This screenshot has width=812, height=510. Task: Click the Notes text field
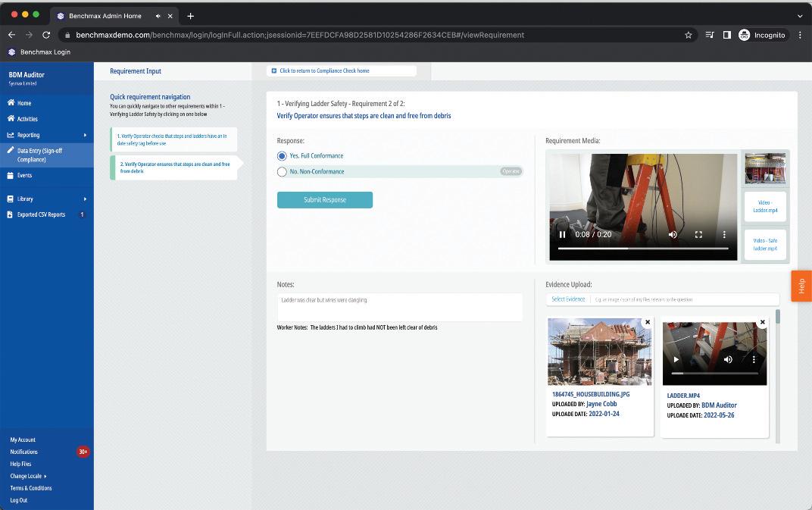pyautogui.click(x=399, y=308)
